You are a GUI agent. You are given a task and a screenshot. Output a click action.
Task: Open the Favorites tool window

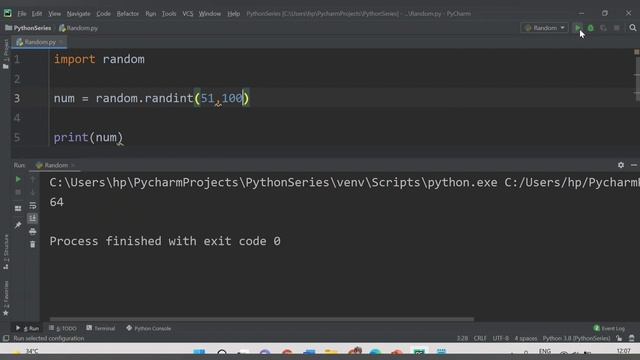coord(6,298)
